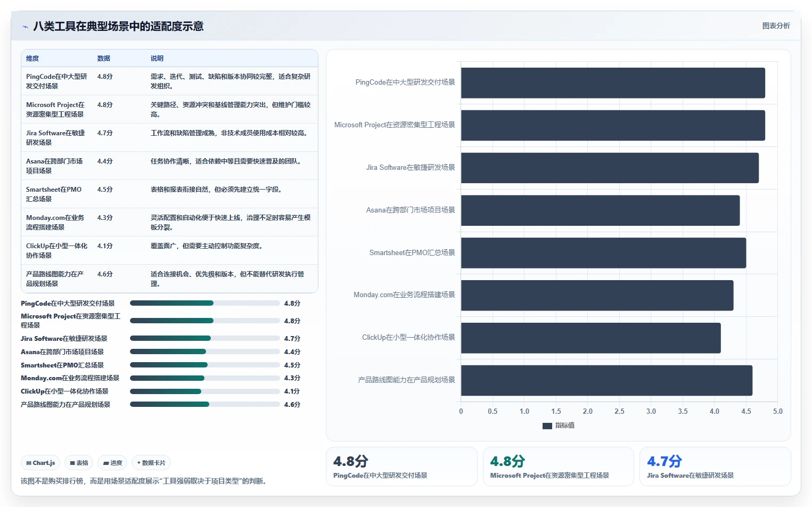Screen dimensions: 812x507
Task: Open the Jira Software 4.7分 data card
Action: pos(715,467)
